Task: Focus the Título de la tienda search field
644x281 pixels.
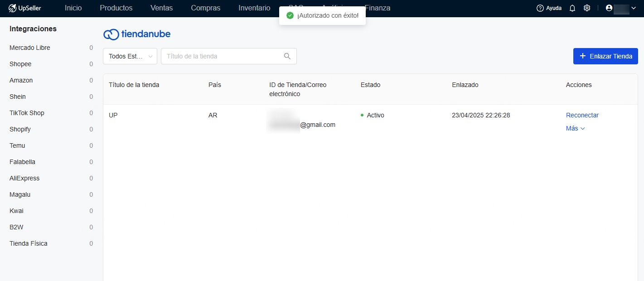Action: tap(229, 56)
